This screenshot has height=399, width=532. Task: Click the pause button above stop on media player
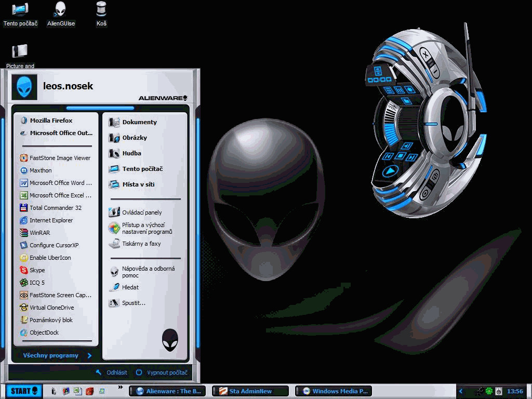tap(406, 146)
